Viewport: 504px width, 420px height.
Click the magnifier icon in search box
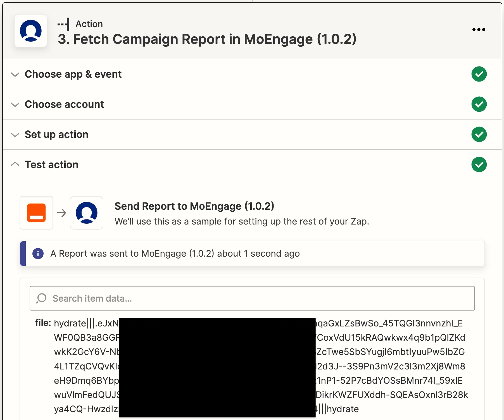pos(41,298)
